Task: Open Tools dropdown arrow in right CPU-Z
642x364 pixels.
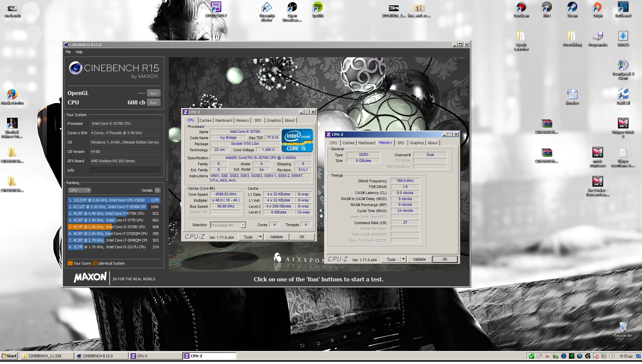Action: pos(403,259)
